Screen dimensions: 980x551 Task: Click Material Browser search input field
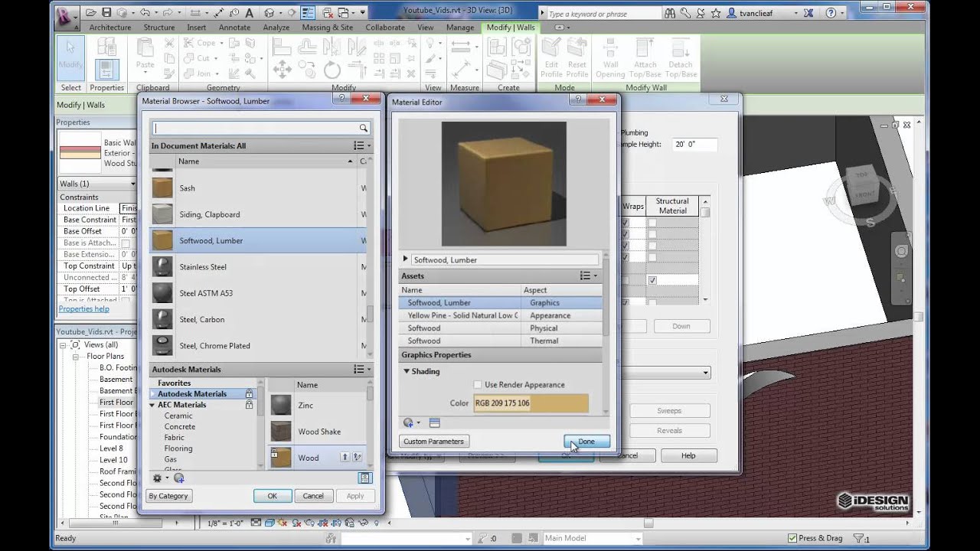pos(261,129)
